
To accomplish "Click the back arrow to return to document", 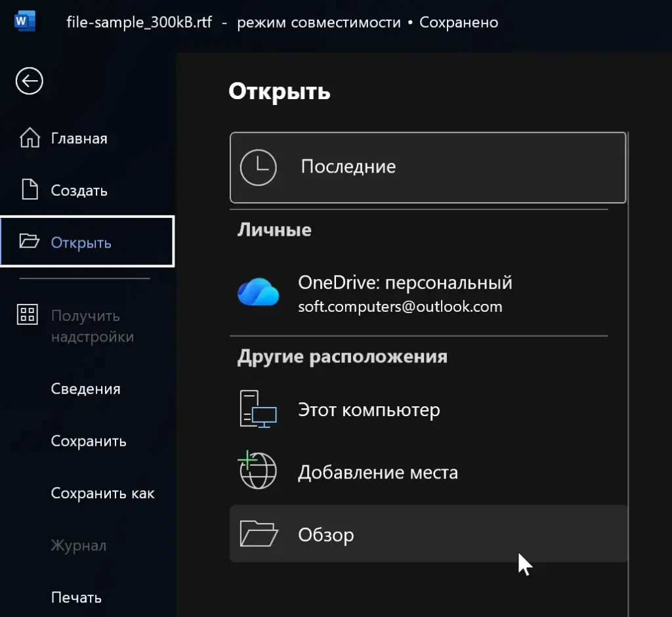I will pyautogui.click(x=29, y=81).
